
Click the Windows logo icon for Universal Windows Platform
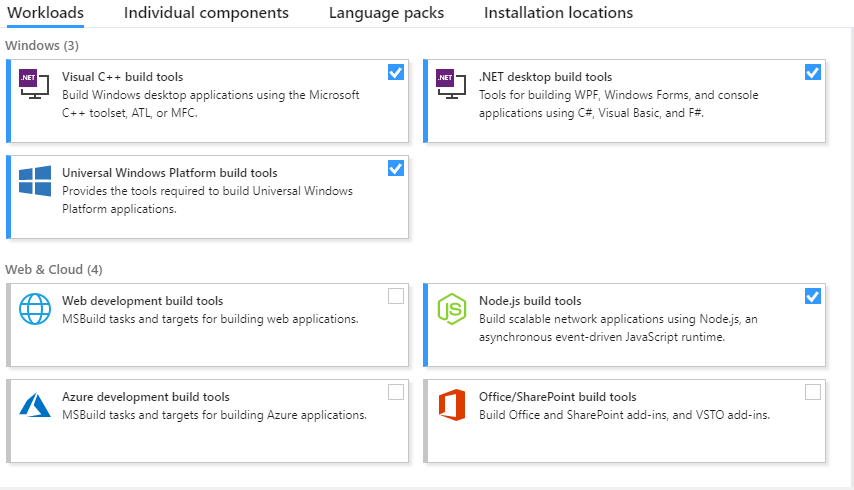[x=35, y=181]
